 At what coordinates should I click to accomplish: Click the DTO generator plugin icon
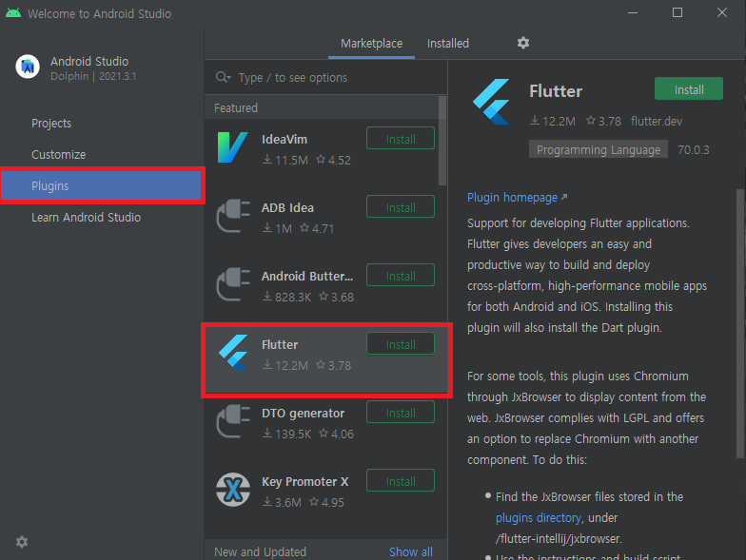(232, 421)
